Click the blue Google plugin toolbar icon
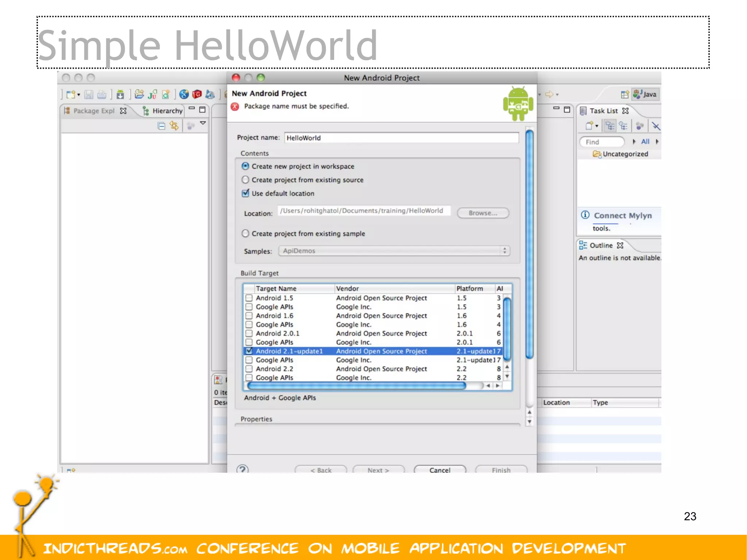The height and width of the screenshot is (560, 747). tap(184, 94)
